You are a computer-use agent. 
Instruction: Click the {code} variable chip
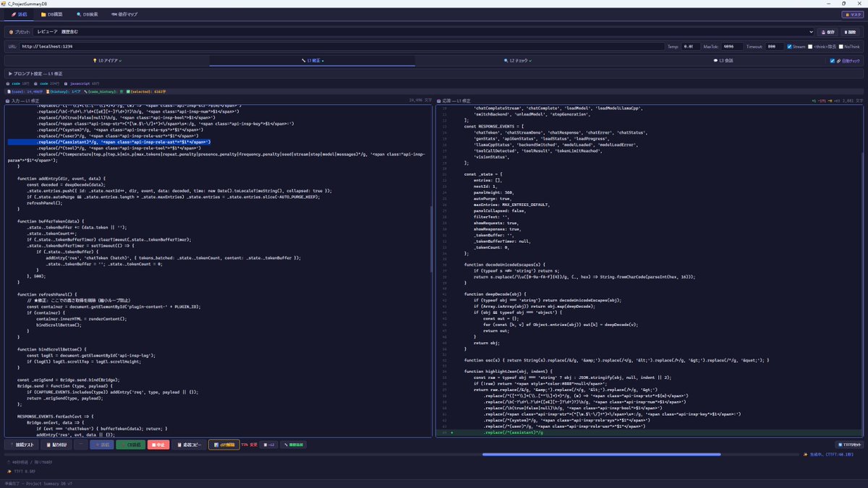[x=24, y=92]
